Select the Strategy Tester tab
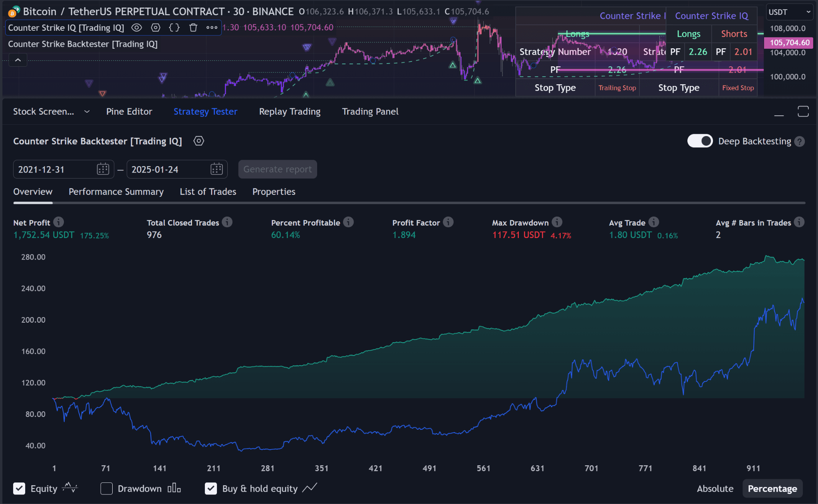Screen dimensions: 818x504 pyautogui.click(x=205, y=112)
